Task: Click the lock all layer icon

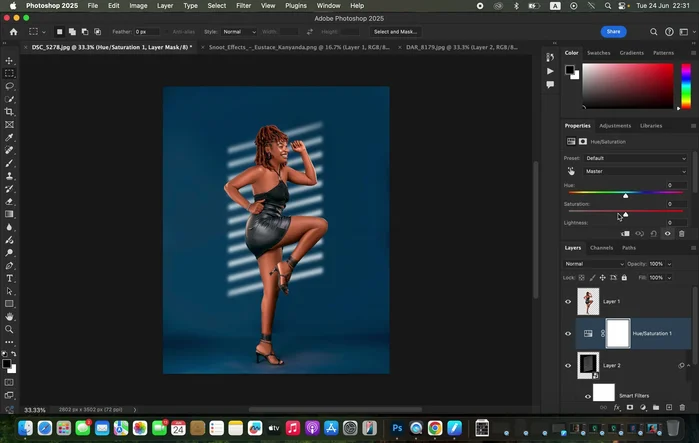Action: (x=625, y=277)
